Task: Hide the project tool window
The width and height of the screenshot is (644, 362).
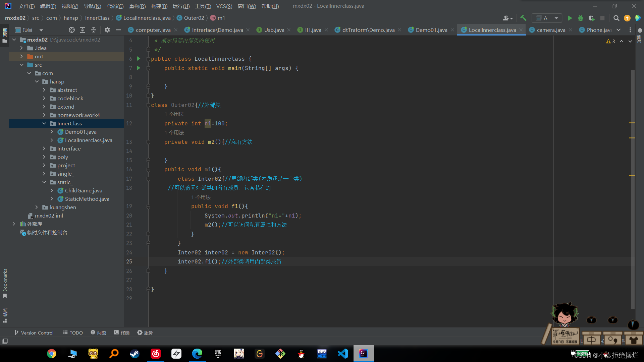Action: (118, 30)
